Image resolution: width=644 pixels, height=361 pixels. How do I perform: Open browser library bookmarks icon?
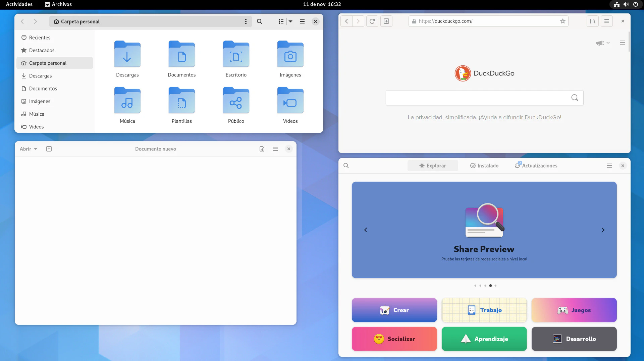pyautogui.click(x=593, y=21)
